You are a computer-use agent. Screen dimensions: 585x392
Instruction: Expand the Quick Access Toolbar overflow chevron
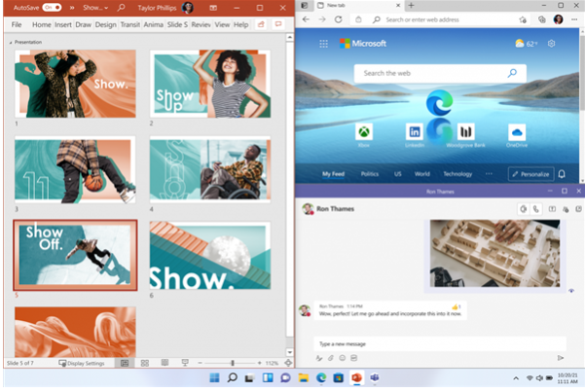[x=75, y=7]
